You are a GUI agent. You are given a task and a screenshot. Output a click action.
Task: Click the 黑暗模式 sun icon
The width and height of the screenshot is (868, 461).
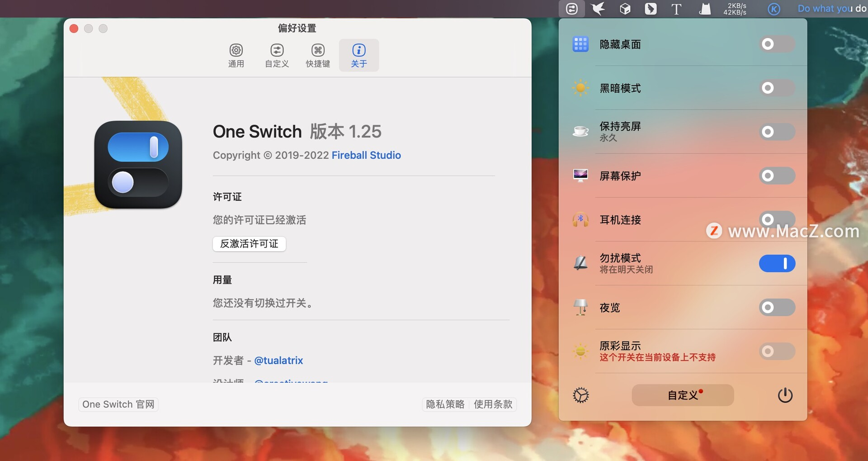coord(580,88)
